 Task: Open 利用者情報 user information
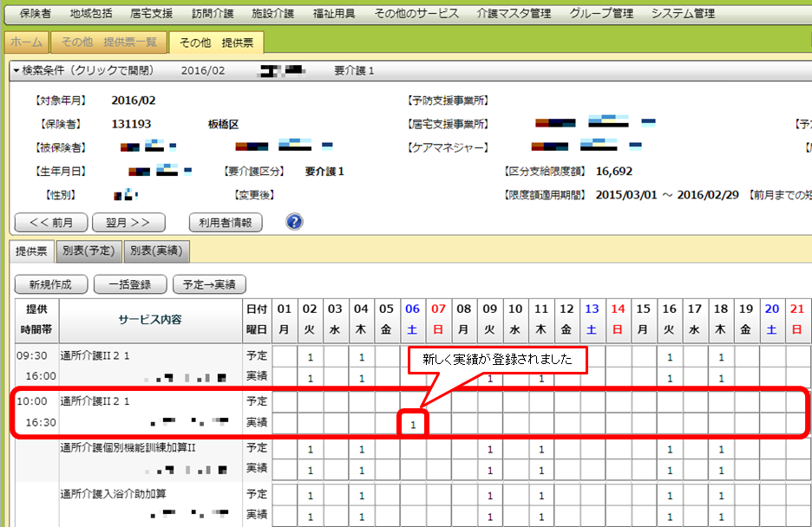point(225,223)
